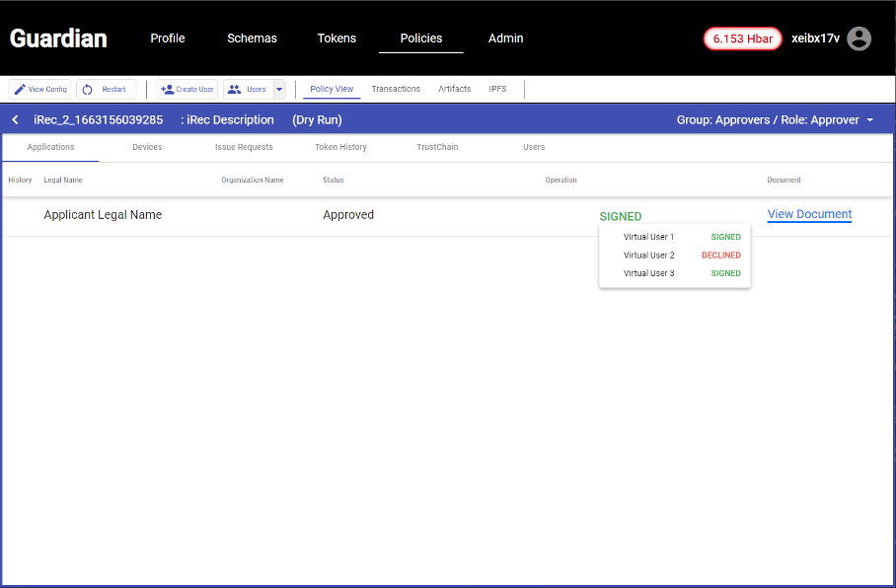The width and height of the screenshot is (896, 588).
Task: Open the Users list button
Action: (x=248, y=90)
